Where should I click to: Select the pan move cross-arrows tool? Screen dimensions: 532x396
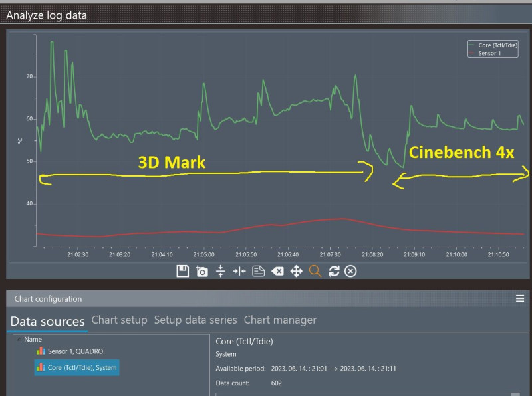coord(296,271)
